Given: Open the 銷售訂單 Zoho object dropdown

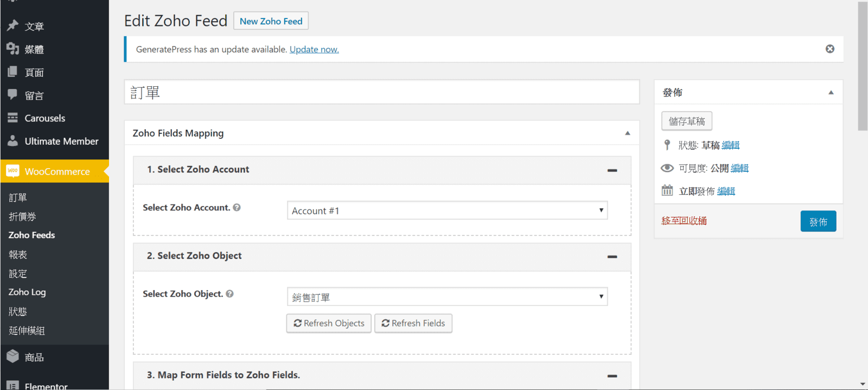Looking at the screenshot, I should (x=447, y=297).
